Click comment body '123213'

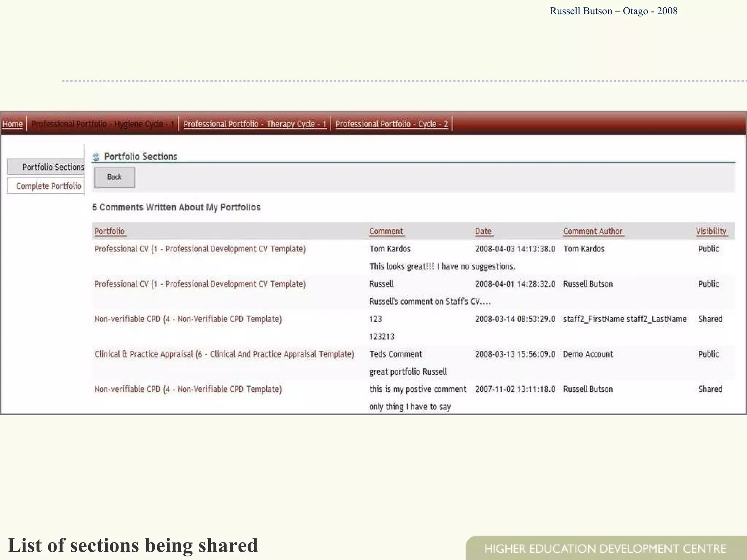(x=382, y=337)
